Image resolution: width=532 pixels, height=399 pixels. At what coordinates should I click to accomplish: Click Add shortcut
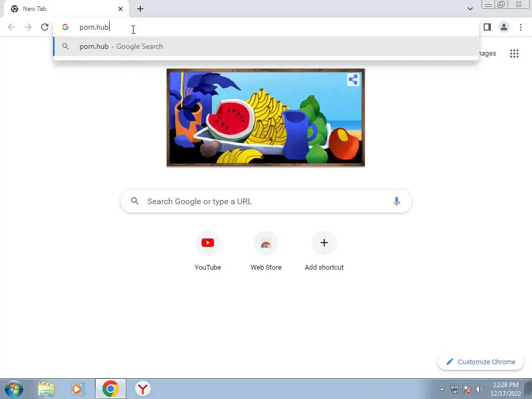click(x=324, y=251)
